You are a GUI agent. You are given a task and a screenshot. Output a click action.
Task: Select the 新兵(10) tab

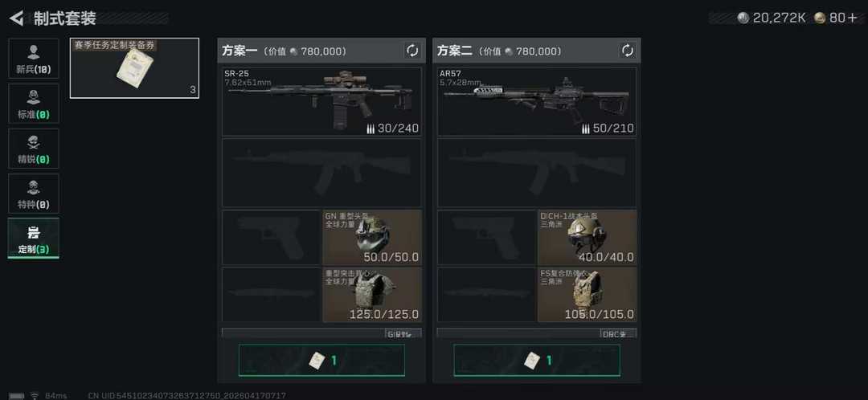[33, 59]
